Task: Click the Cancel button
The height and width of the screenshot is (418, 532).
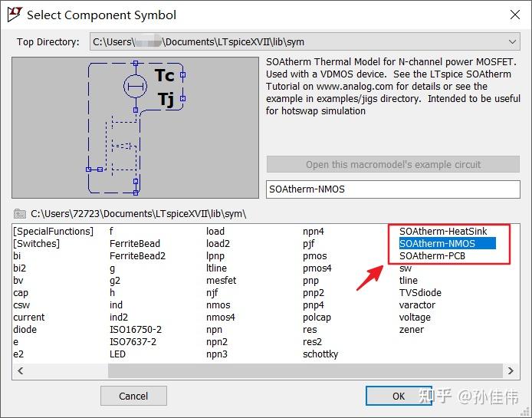Action: click(133, 396)
